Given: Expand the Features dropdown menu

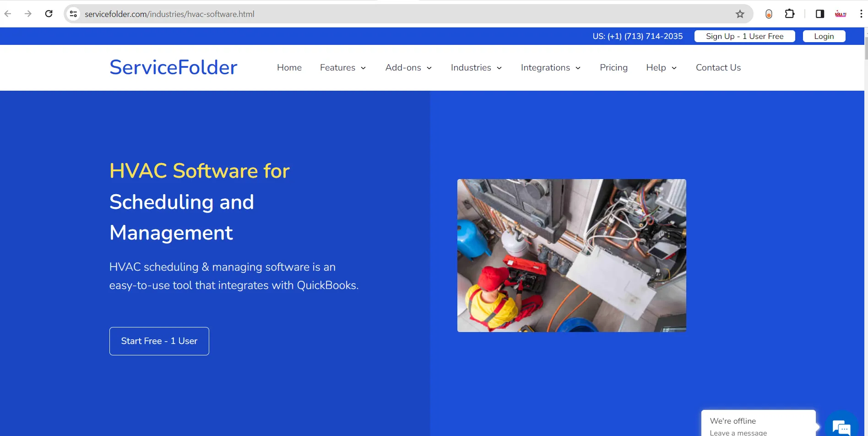Looking at the screenshot, I should click(x=343, y=67).
